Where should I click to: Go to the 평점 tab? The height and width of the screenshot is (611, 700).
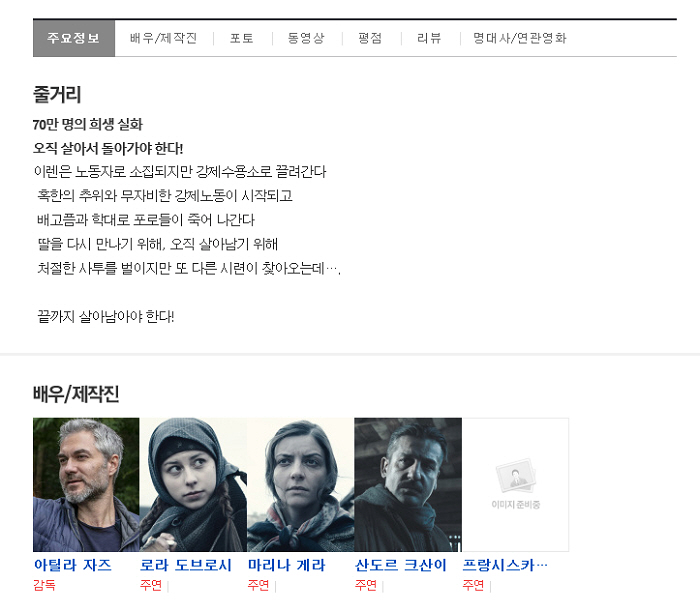click(370, 38)
